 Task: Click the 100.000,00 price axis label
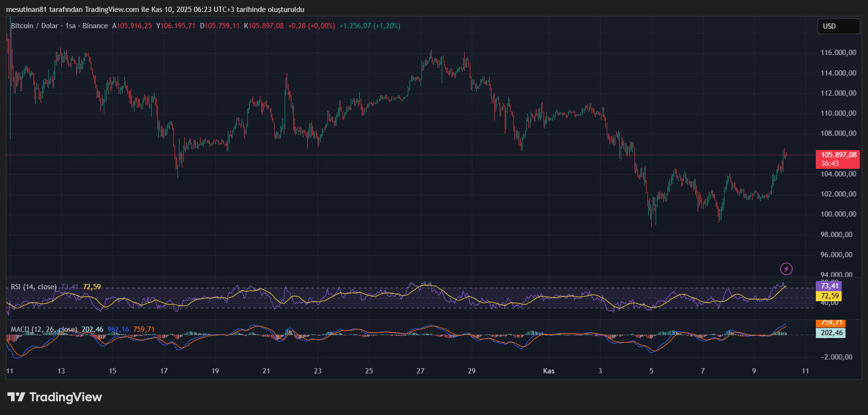[x=838, y=214]
